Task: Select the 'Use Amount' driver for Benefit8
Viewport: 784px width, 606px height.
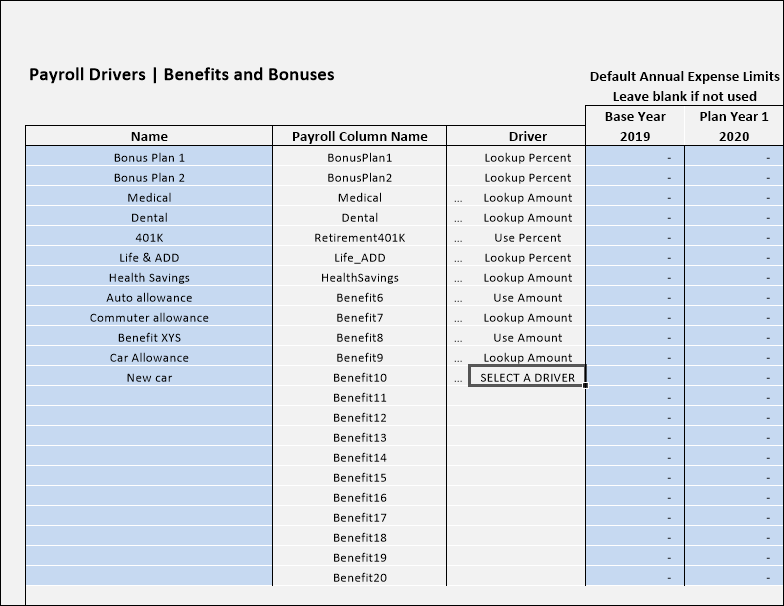Action: coord(527,338)
